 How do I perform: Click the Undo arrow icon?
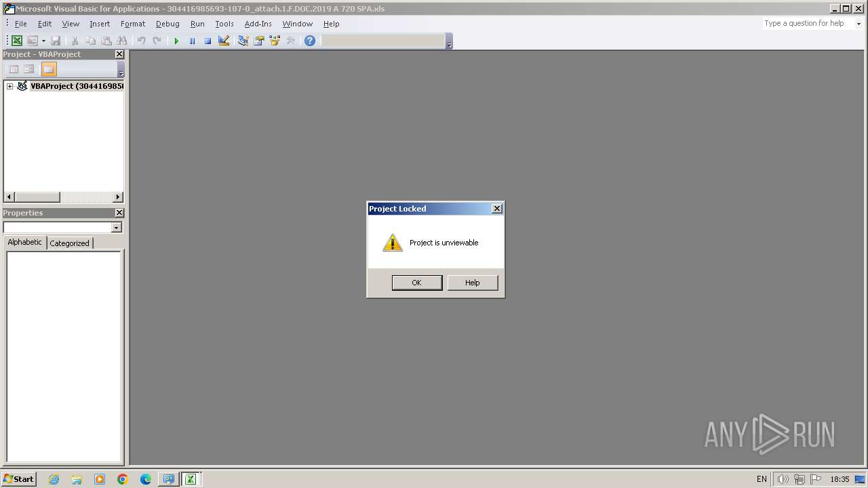click(141, 41)
